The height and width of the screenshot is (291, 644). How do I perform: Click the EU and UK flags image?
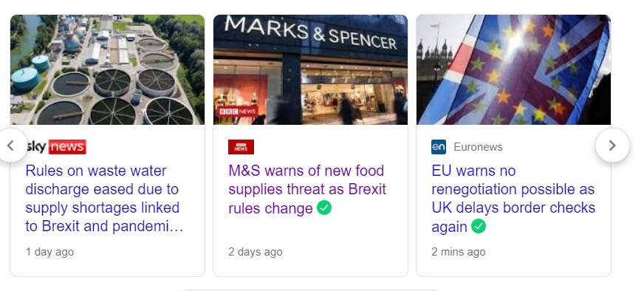pos(513,69)
